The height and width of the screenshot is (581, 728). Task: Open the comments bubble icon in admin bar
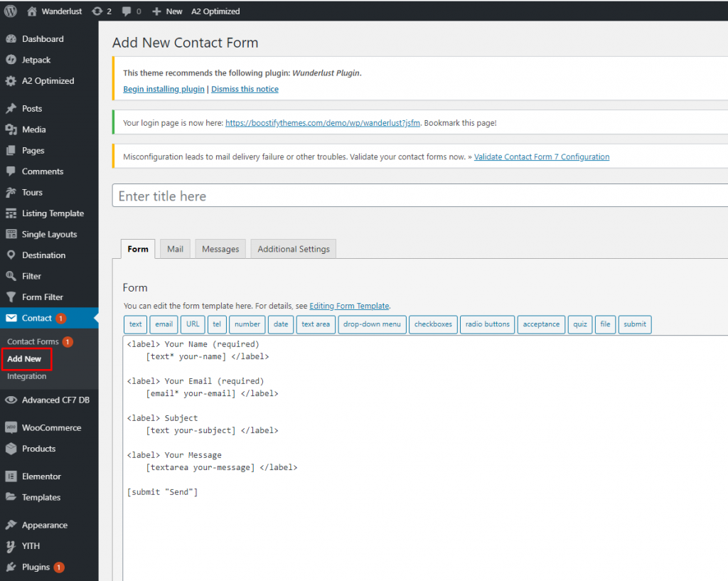pyautogui.click(x=127, y=11)
